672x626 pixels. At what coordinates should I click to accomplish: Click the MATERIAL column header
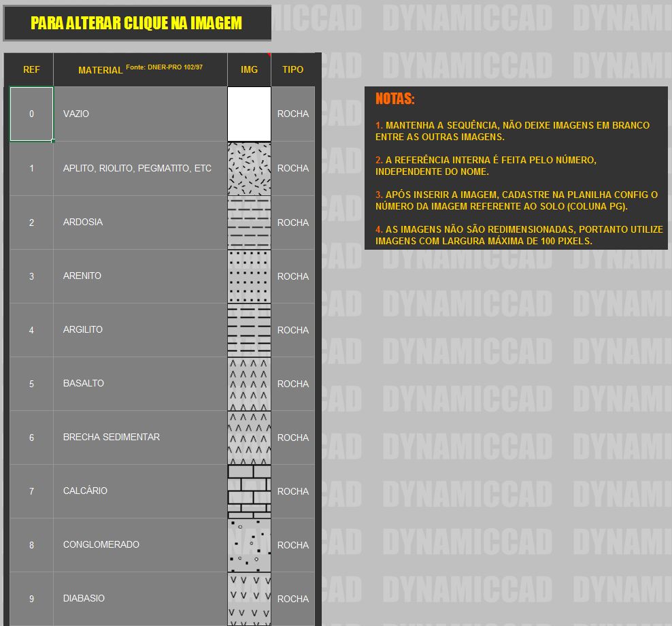tap(140, 69)
